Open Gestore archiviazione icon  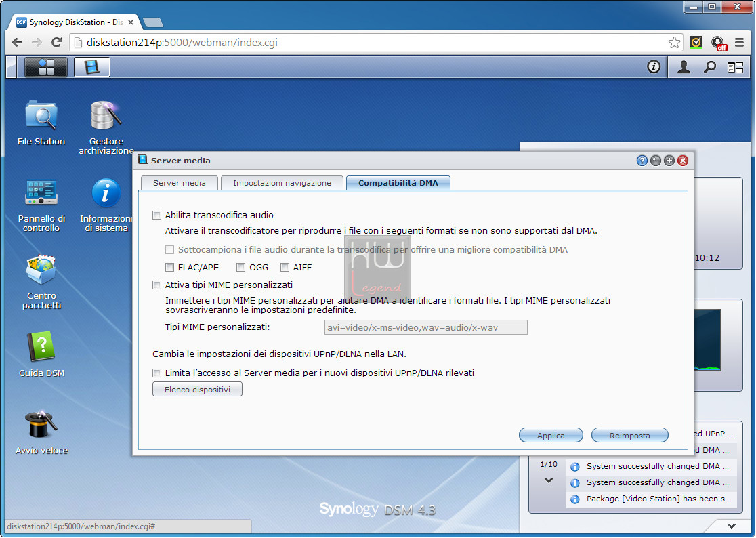(x=106, y=127)
